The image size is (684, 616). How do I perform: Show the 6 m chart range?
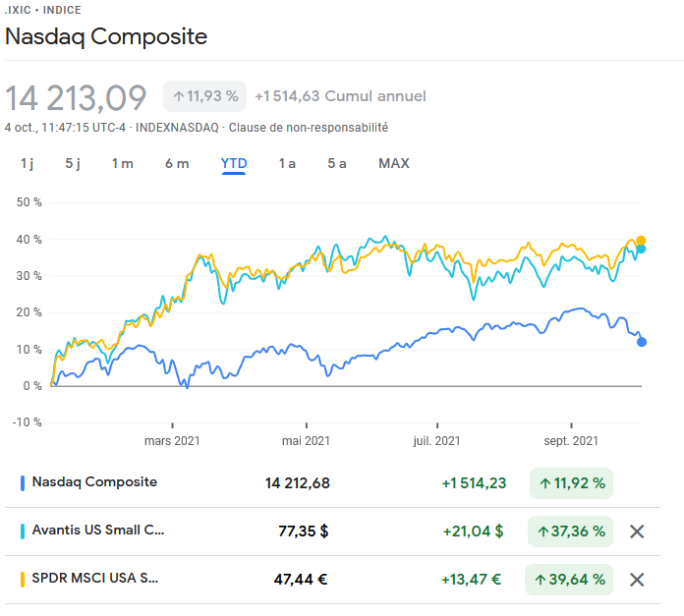pos(177,163)
